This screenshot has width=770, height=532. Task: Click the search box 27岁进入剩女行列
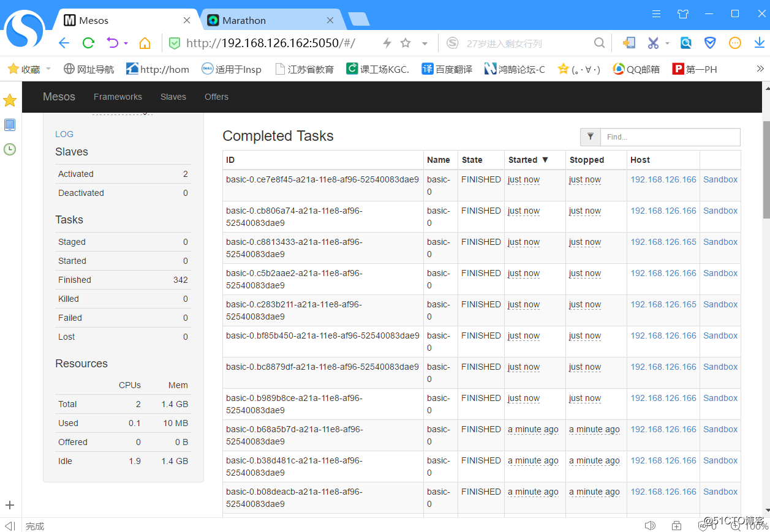504,43
